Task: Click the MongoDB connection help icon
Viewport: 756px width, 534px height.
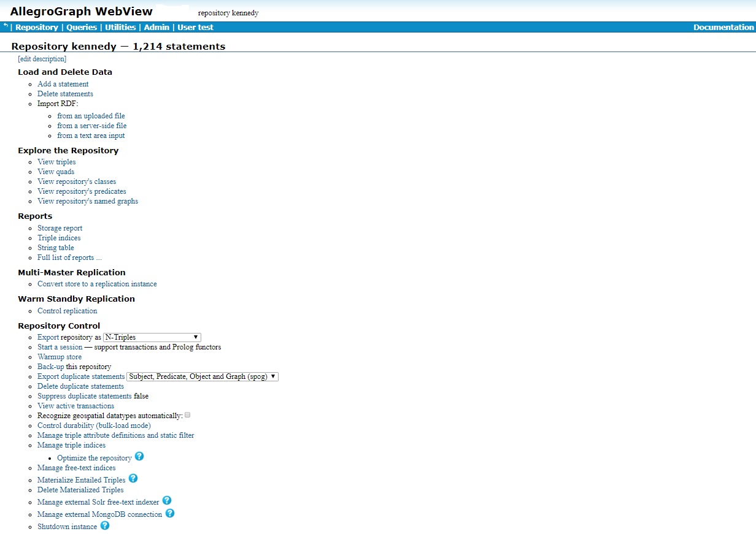Action: point(169,513)
